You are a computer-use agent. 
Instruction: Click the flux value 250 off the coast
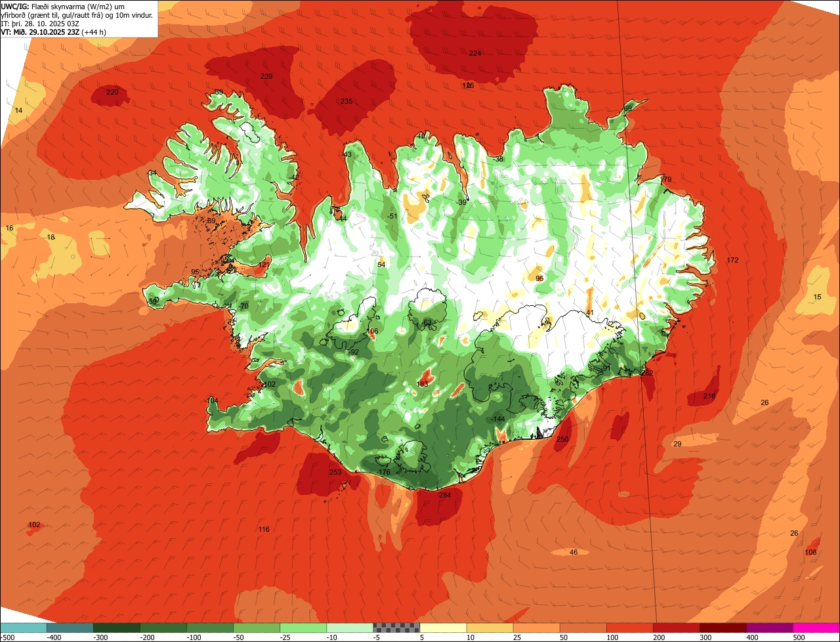[562, 439]
